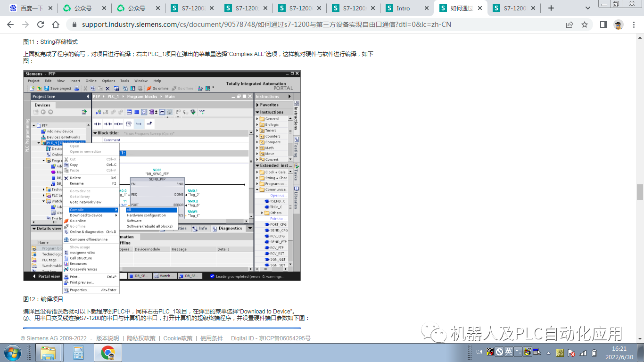Close the Intro tab

426,8
